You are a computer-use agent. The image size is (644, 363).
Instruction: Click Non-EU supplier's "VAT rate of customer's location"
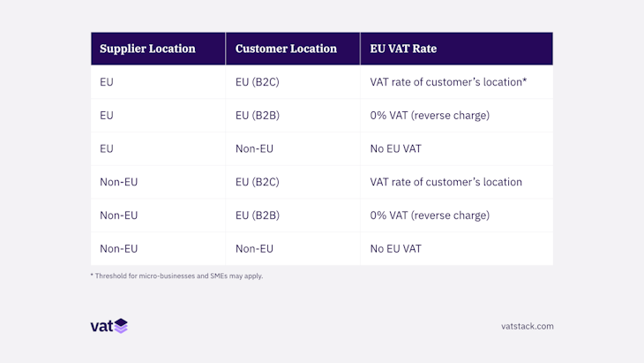(x=446, y=182)
